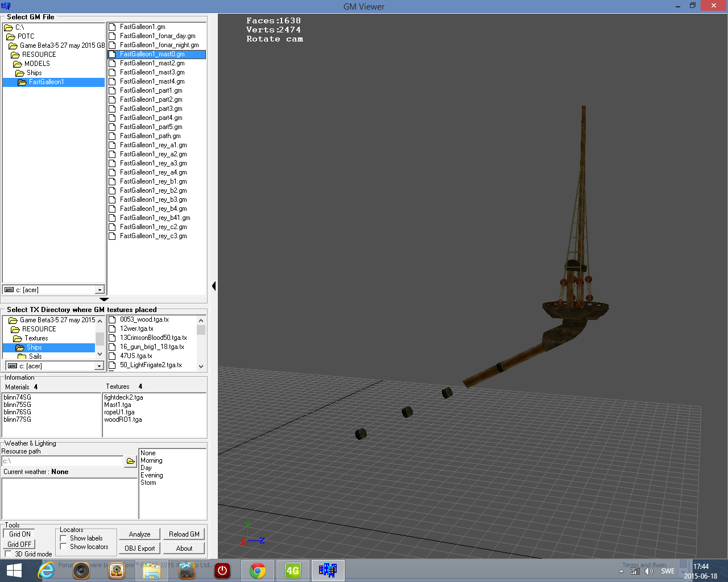The width and height of the screenshot is (728, 582).
Task: Select blinn74SG material
Action: pyautogui.click(x=17, y=397)
